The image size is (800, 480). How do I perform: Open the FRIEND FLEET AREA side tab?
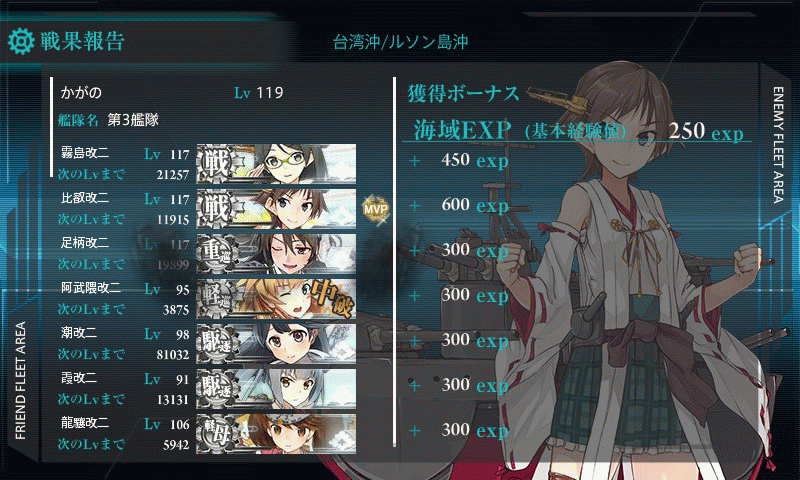pyautogui.click(x=20, y=381)
